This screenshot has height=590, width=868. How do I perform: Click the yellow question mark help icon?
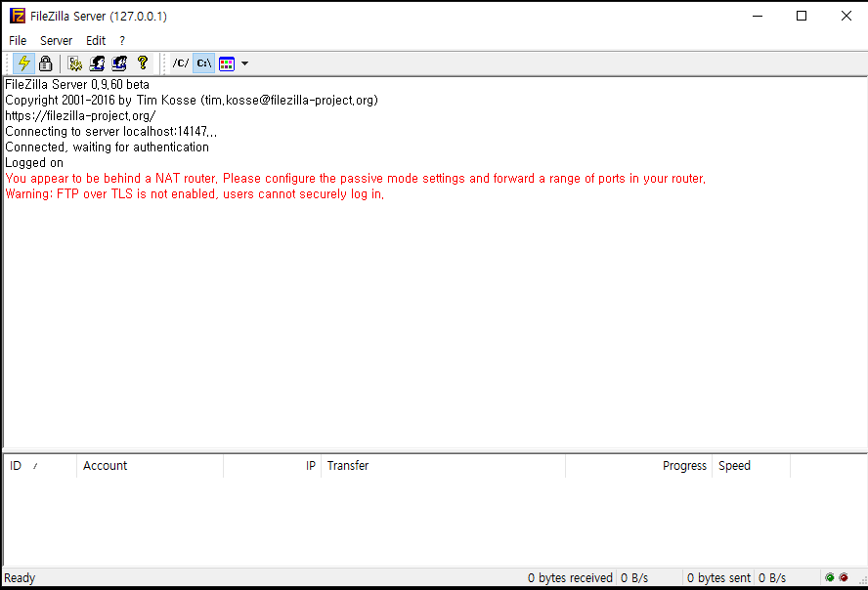point(143,63)
